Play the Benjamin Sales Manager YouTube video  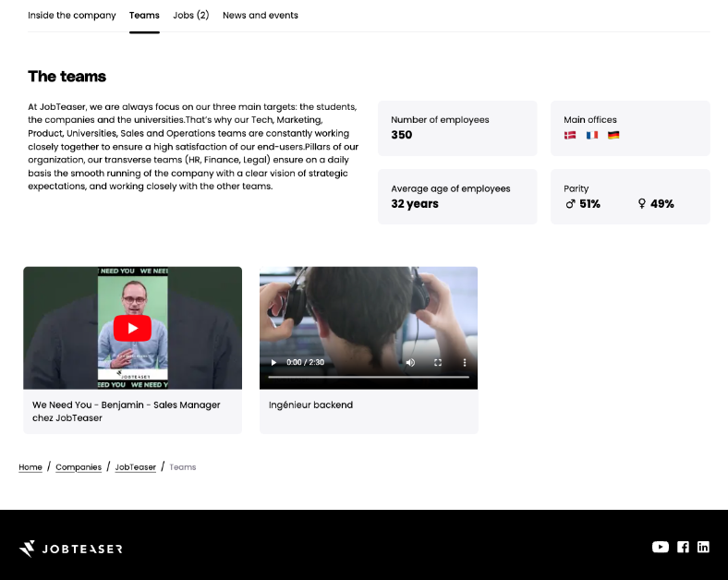tap(132, 328)
